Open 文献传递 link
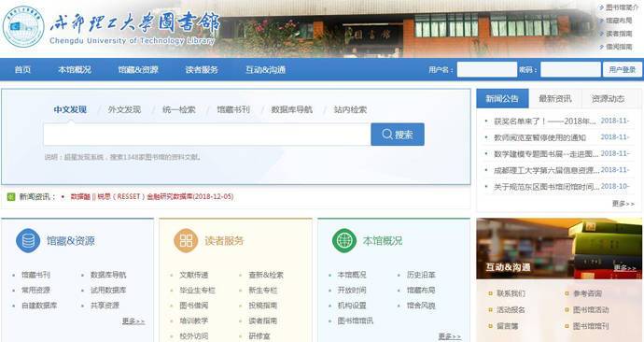Screen dimensions: 644x342 pyautogui.click(x=194, y=275)
